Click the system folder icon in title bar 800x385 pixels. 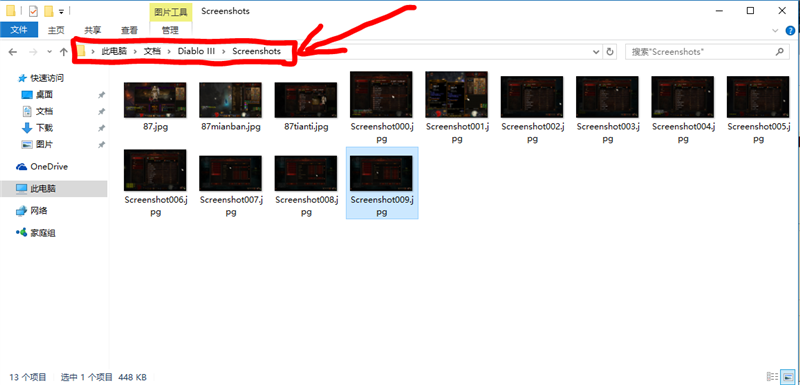11,11
